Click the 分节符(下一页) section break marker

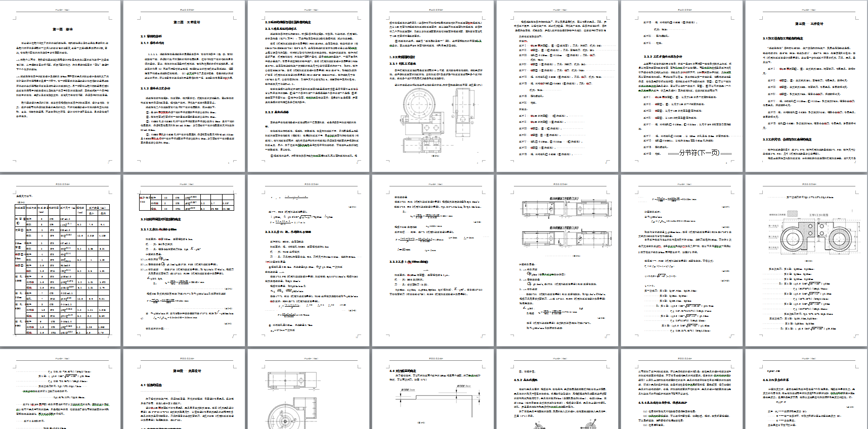pos(699,153)
